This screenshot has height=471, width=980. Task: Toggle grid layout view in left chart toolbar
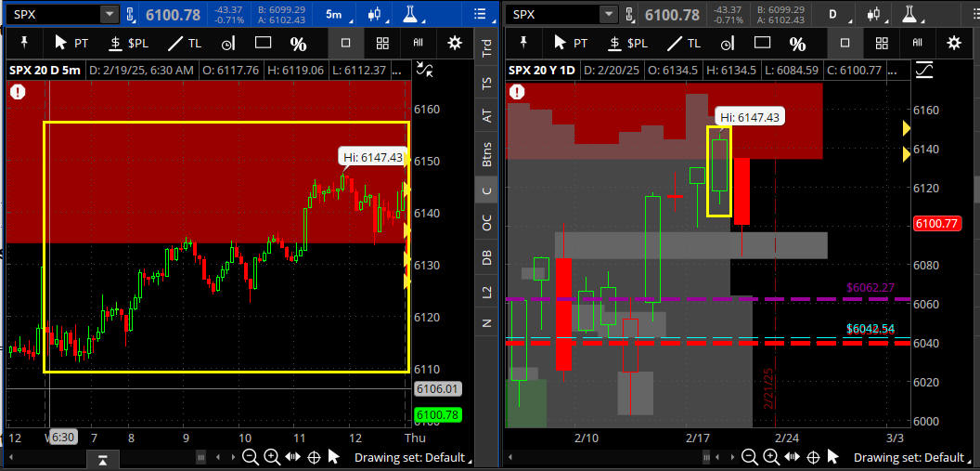pos(381,43)
